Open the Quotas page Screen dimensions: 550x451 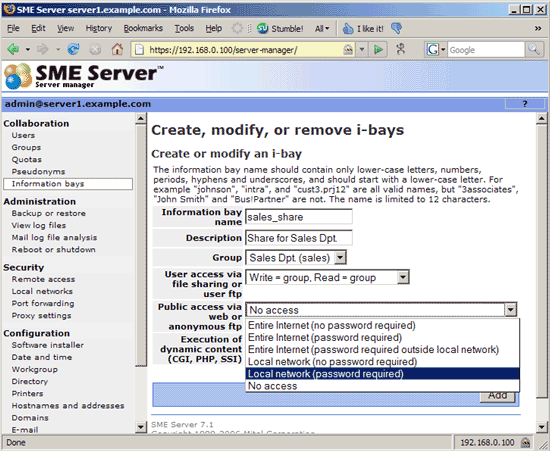coord(27,160)
